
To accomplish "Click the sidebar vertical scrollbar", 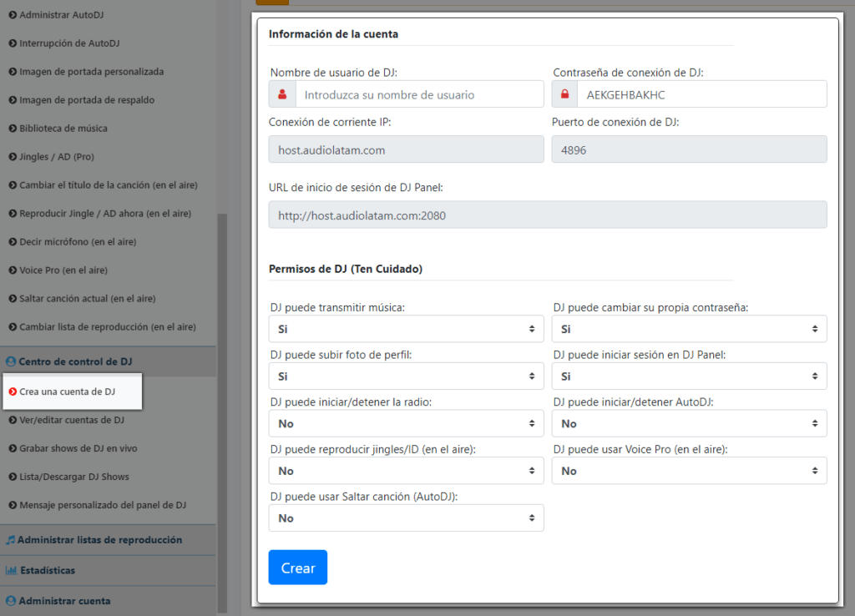I will click(x=222, y=412).
